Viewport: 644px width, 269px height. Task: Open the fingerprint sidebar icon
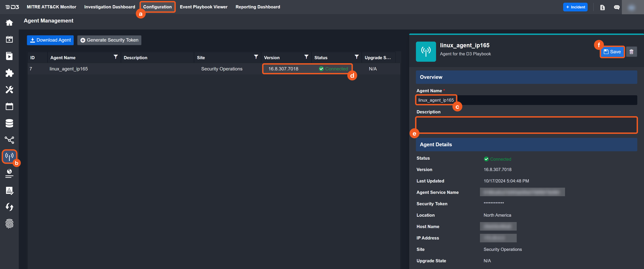(9, 224)
